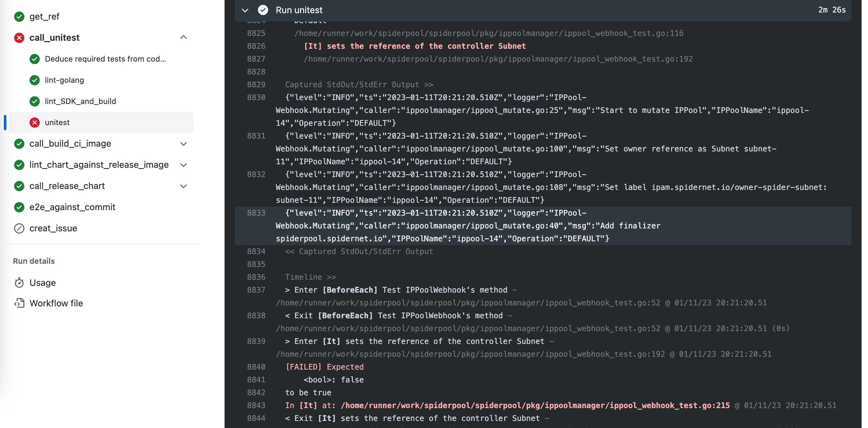This screenshot has height=428, width=868.
Task: Collapse the call_unitest job steps
Action: coord(183,37)
